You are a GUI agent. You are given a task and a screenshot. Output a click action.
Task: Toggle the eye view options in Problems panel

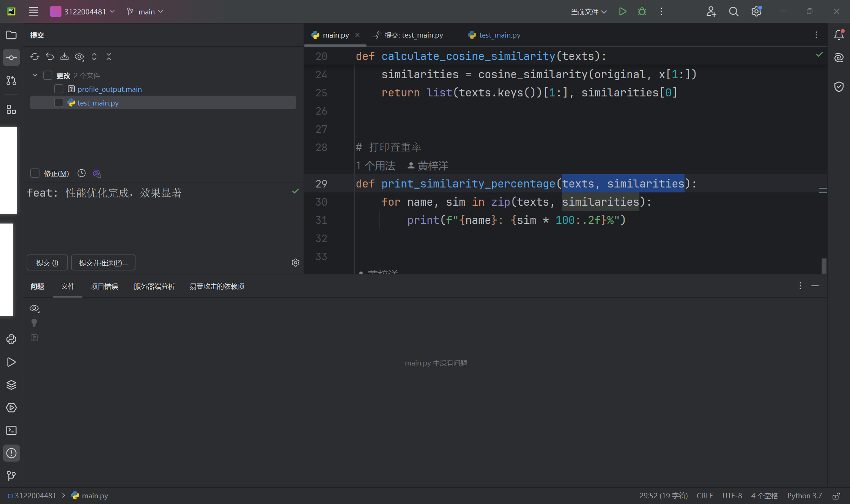[35, 309]
